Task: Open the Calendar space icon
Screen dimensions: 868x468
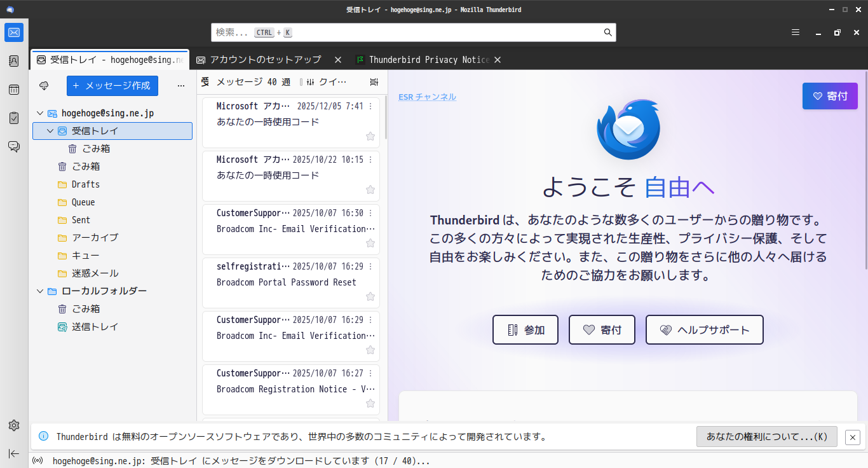Action: 14,90
